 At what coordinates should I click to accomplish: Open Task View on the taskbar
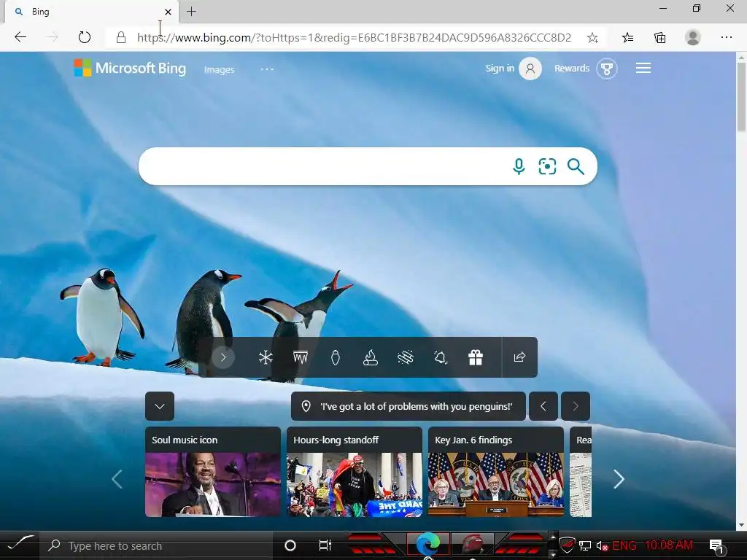(325, 545)
